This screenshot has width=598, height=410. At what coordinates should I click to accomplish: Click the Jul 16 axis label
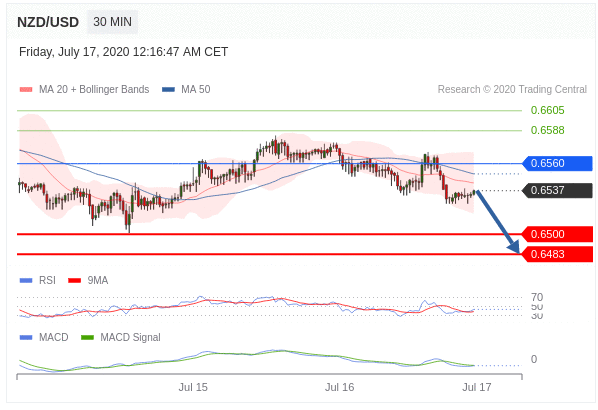point(339,387)
